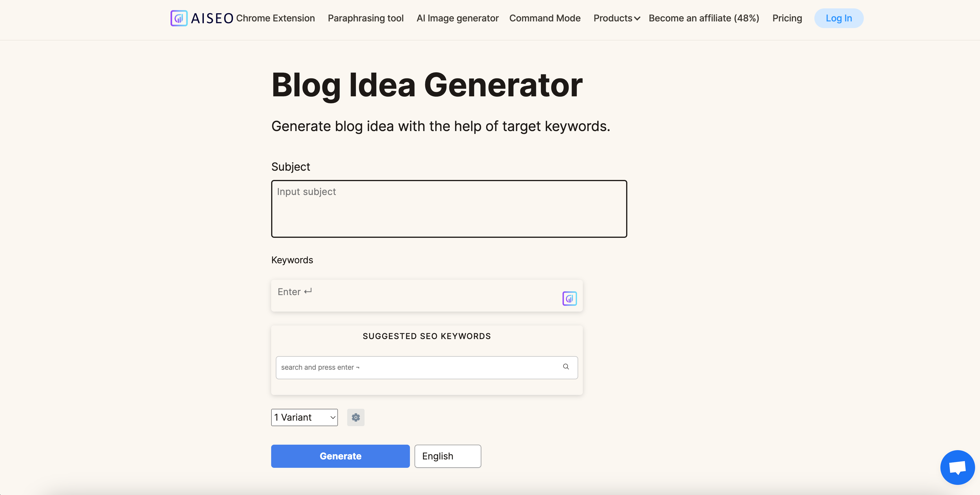The height and width of the screenshot is (495, 980).
Task: Click the Log In button
Action: pyautogui.click(x=839, y=18)
